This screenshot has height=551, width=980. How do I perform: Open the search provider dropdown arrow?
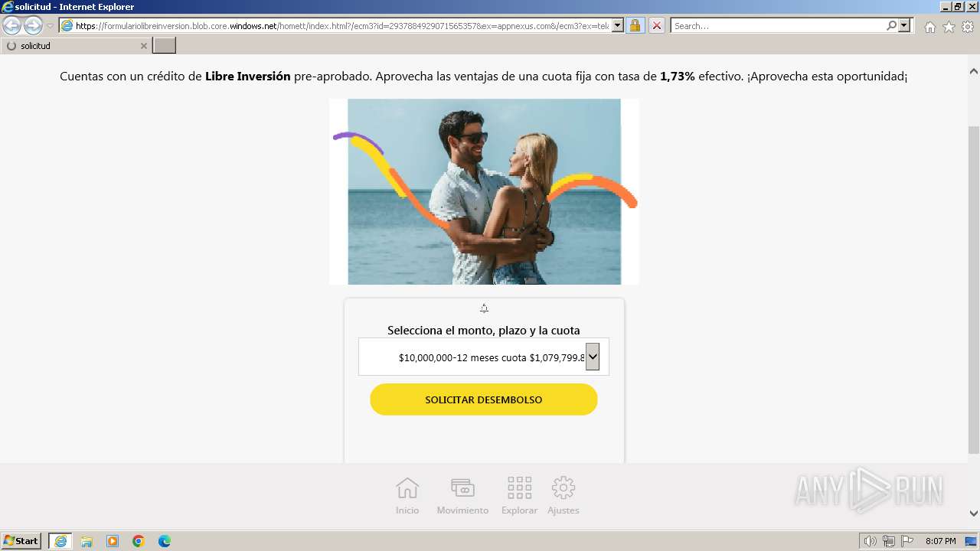pos(904,26)
